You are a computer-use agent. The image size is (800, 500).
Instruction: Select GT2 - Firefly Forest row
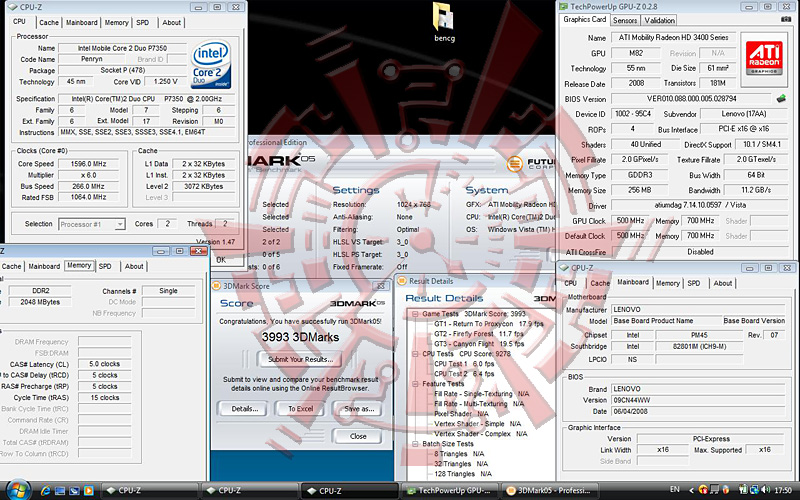click(x=479, y=334)
